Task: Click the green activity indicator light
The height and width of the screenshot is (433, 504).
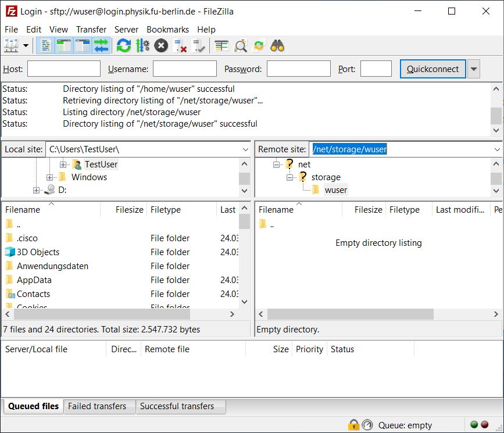Action: pos(474,425)
